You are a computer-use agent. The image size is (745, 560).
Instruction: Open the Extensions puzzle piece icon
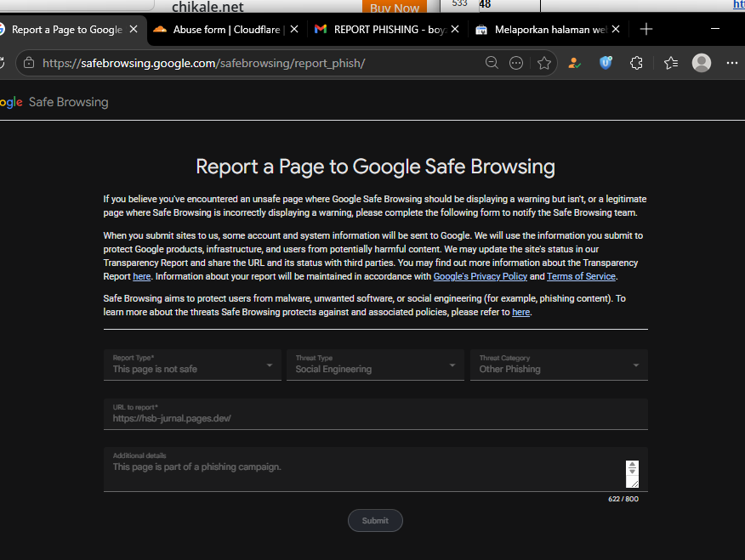point(636,63)
